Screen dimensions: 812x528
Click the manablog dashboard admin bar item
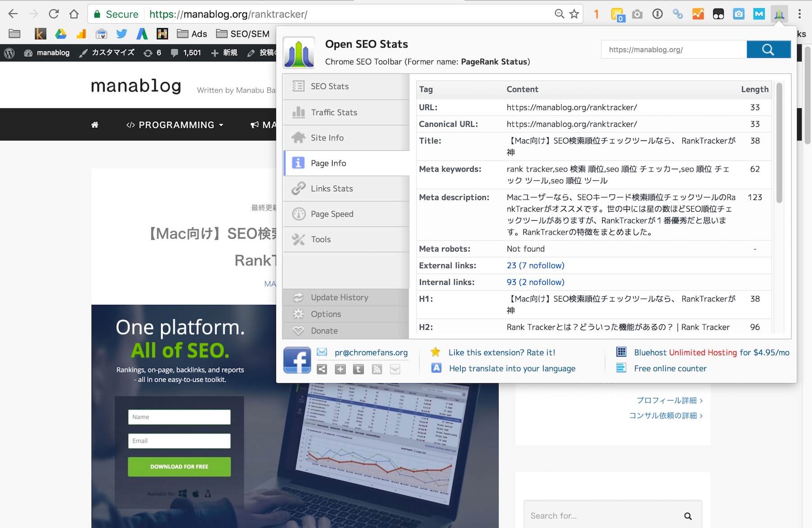(x=46, y=53)
